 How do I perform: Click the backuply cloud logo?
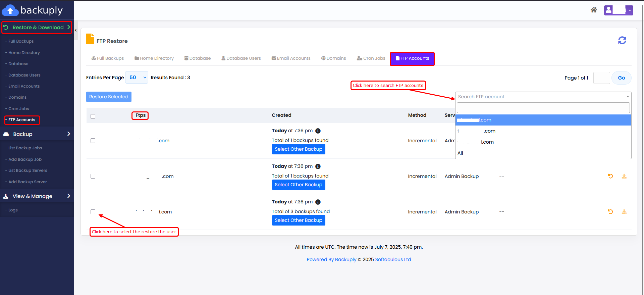pos(10,10)
